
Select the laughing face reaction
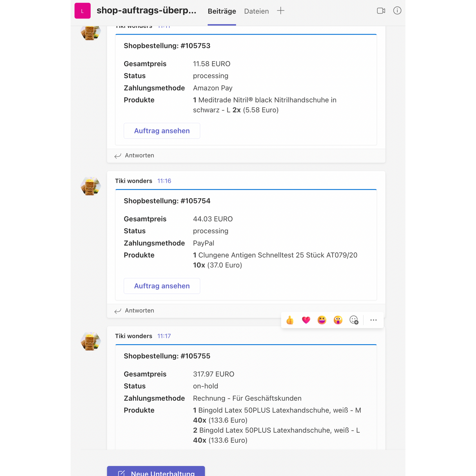322,320
